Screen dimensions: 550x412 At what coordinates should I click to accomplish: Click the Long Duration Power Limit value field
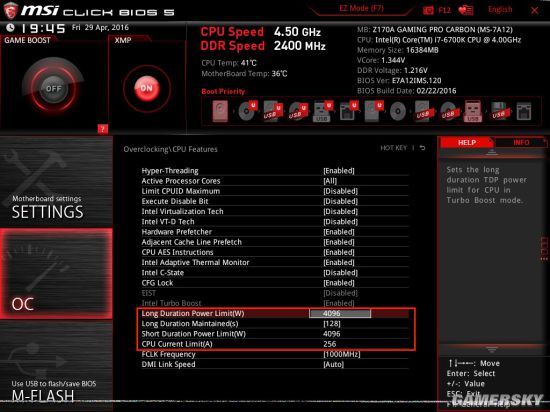340,313
